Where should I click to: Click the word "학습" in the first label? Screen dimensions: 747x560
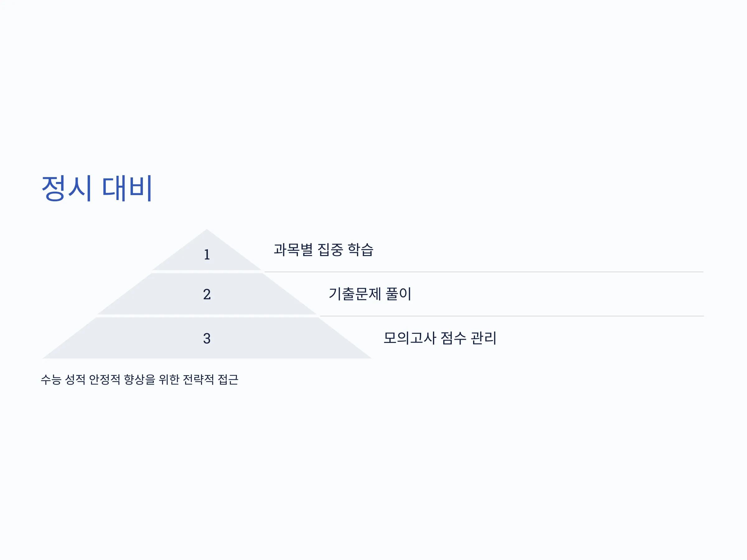pyautogui.click(x=360, y=250)
